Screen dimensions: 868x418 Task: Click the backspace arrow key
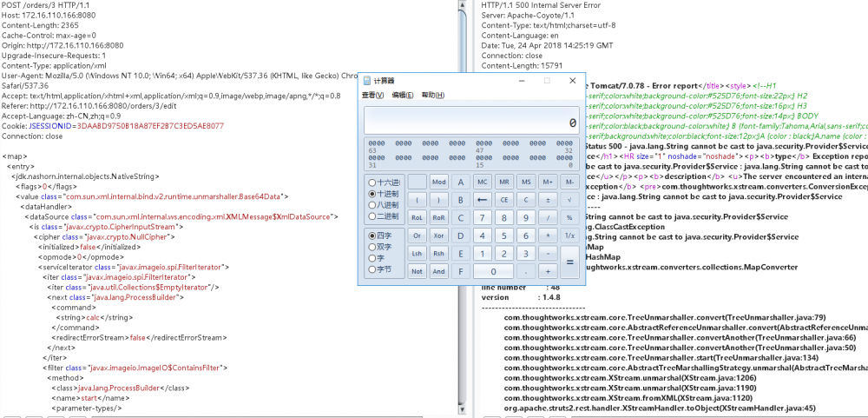pyautogui.click(x=482, y=200)
